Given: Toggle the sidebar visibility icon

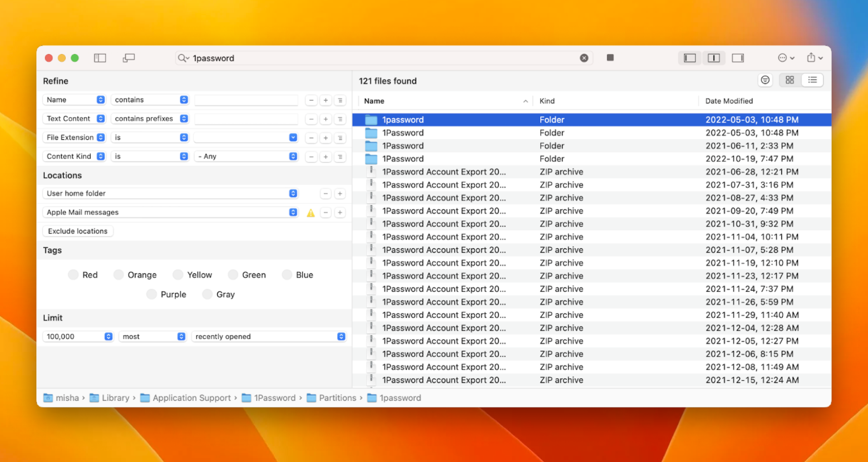Looking at the screenshot, I should click(x=100, y=57).
